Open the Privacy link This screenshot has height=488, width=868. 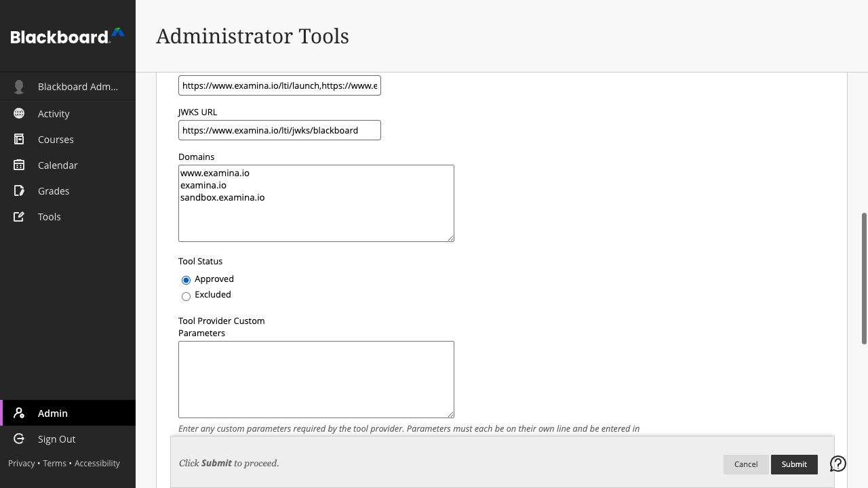(x=22, y=463)
